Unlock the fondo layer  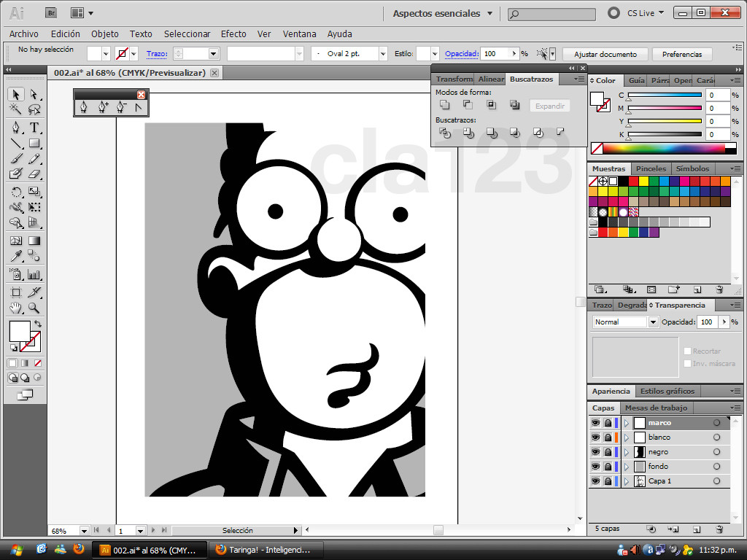(608, 467)
